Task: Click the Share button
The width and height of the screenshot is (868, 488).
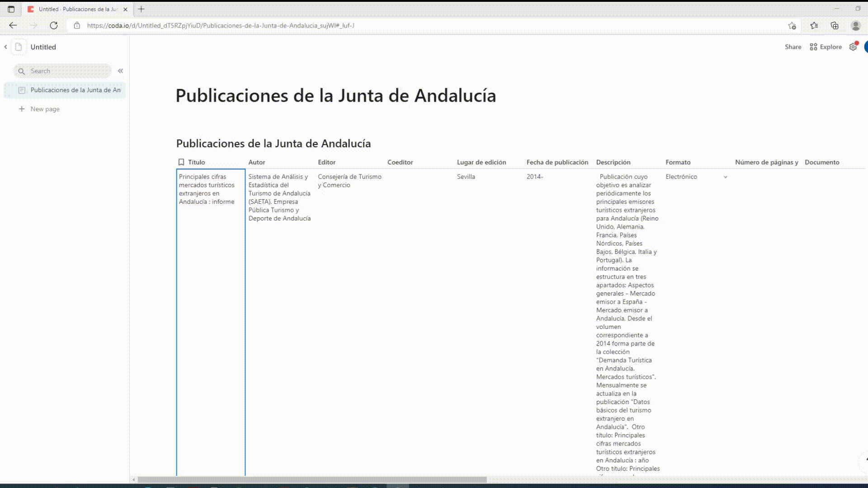Action: [x=793, y=47]
